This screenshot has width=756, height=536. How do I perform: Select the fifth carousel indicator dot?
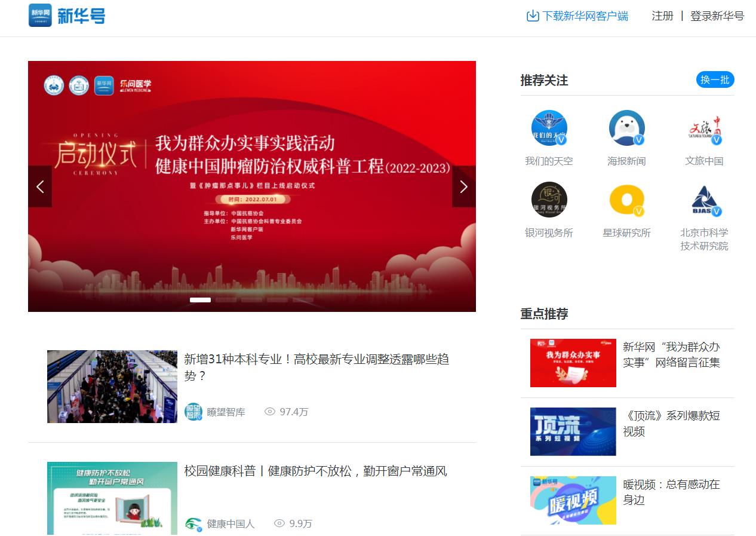pyautogui.click(x=303, y=300)
